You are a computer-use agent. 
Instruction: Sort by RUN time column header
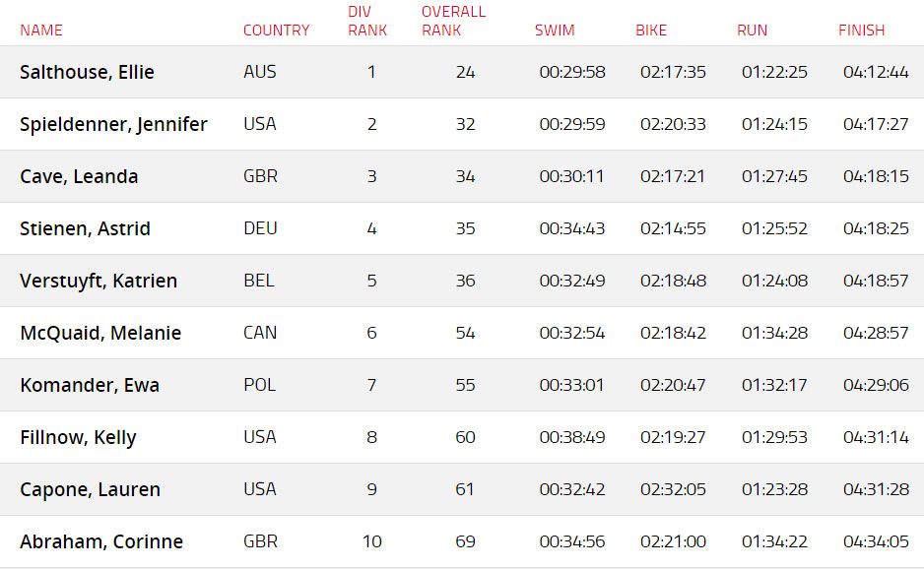coord(752,31)
